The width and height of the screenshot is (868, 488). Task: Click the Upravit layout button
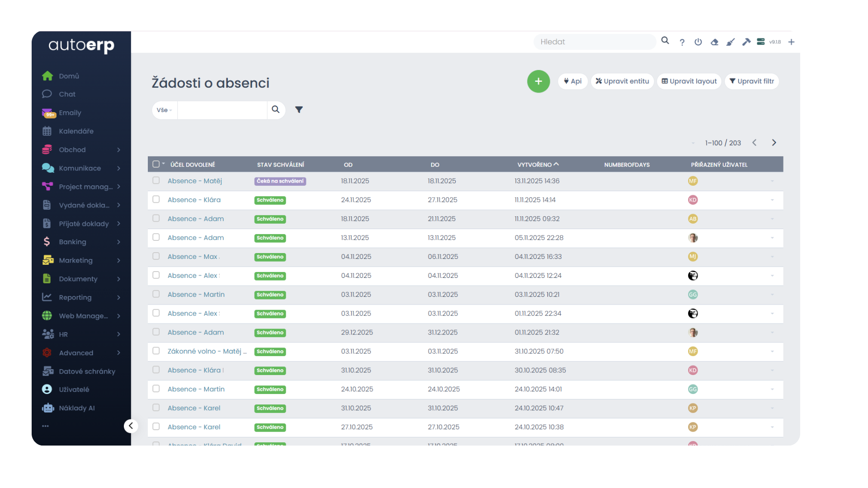(689, 81)
